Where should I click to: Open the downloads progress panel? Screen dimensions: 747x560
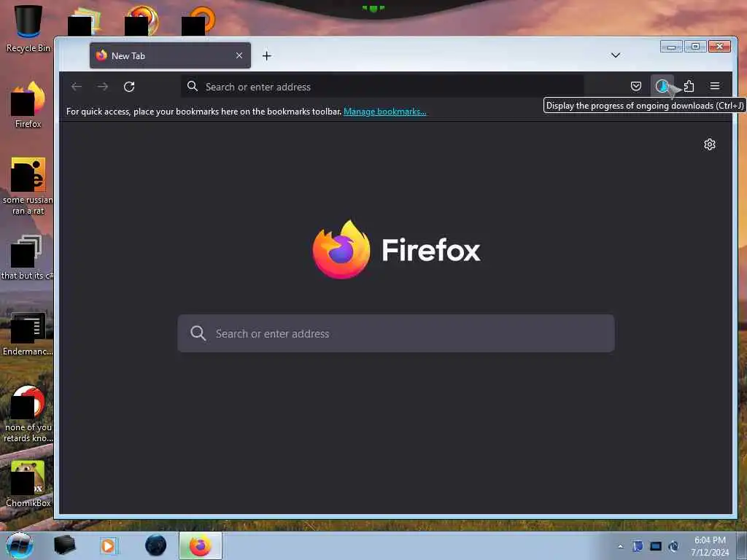point(662,86)
